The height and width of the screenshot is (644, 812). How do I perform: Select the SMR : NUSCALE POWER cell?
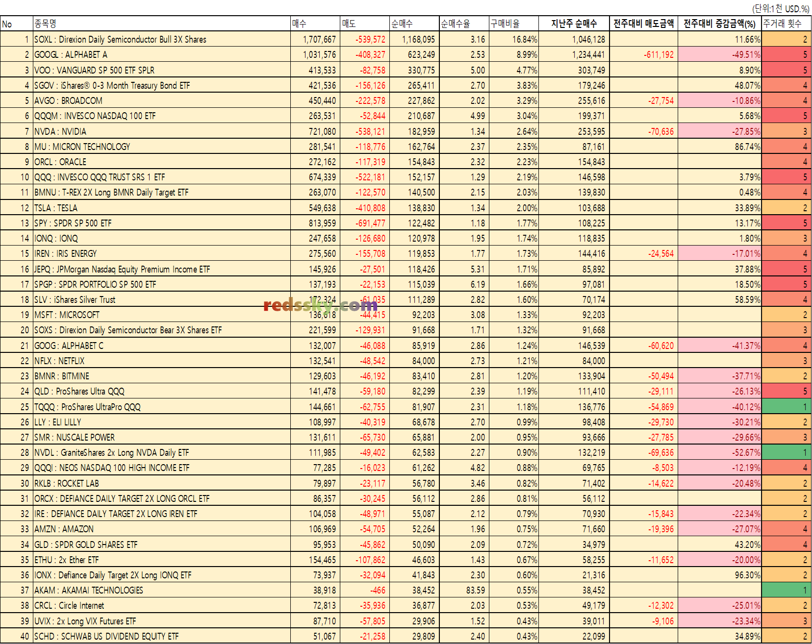tap(162, 437)
